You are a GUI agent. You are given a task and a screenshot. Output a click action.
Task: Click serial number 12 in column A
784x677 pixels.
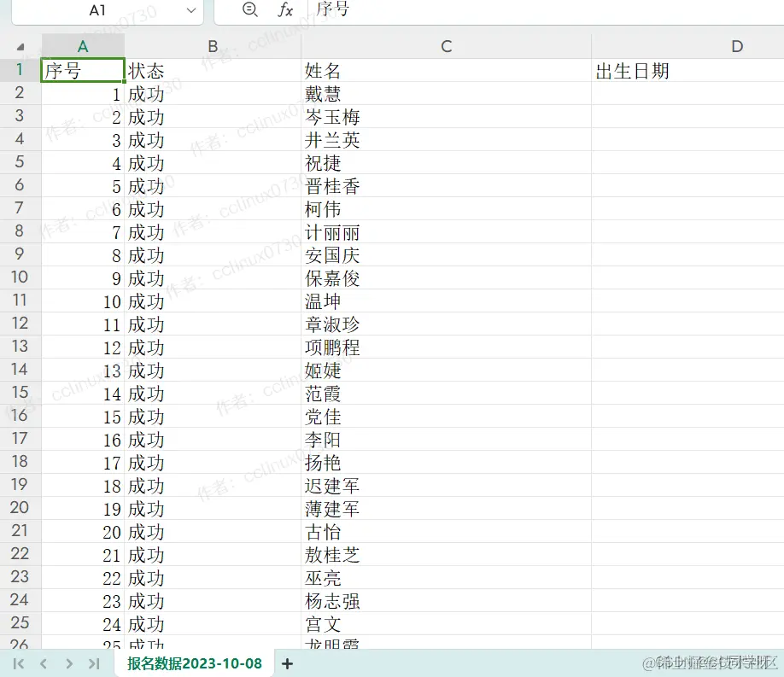click(x=83, y=347)
